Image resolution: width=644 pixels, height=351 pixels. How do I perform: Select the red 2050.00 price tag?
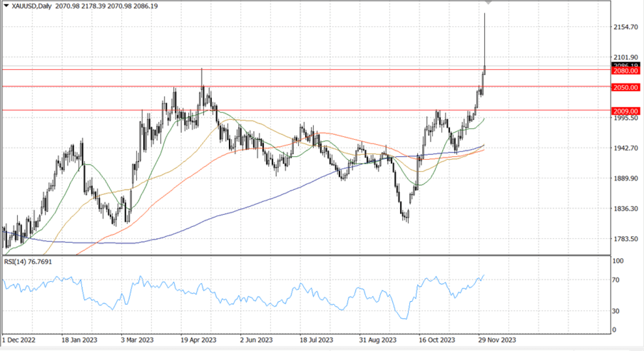626,87
